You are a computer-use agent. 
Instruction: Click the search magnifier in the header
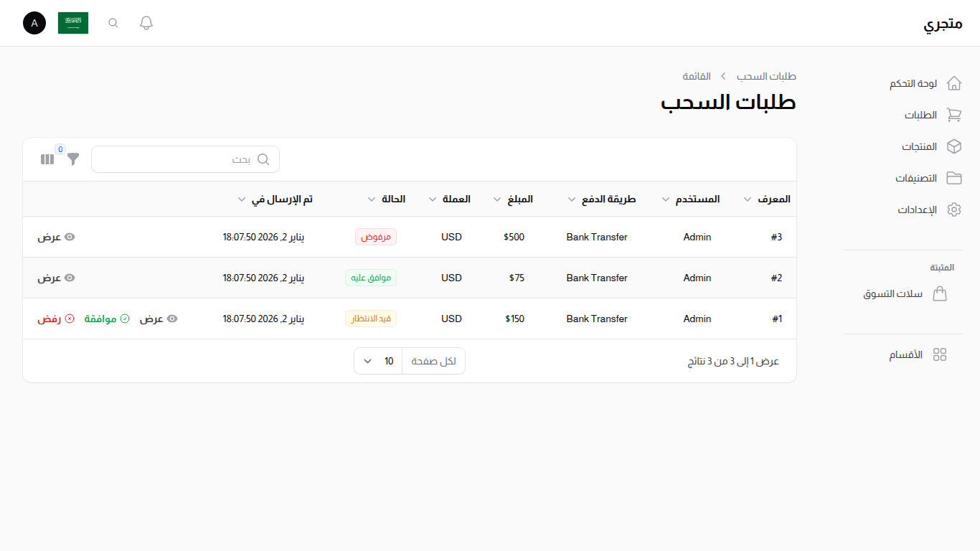113,23
